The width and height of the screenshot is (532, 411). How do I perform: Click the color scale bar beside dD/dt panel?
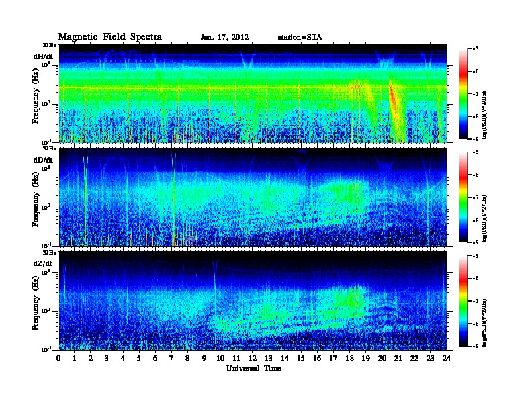tap(463, 197)
